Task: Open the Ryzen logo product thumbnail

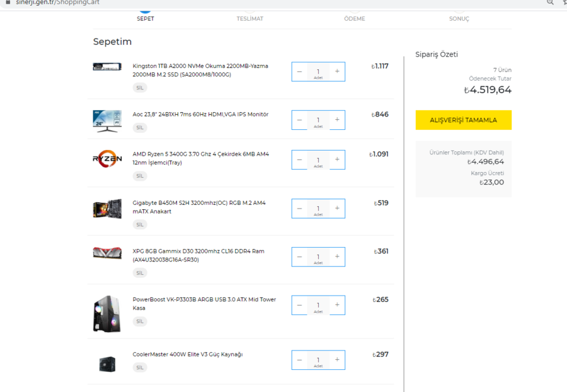Action: 107,159
